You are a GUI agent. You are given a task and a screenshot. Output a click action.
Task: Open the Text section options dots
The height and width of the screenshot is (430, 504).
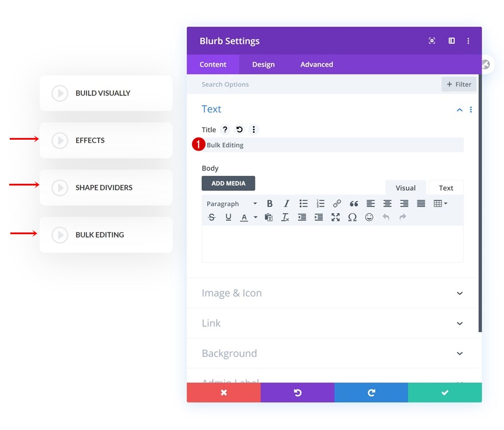click(471, 109)
